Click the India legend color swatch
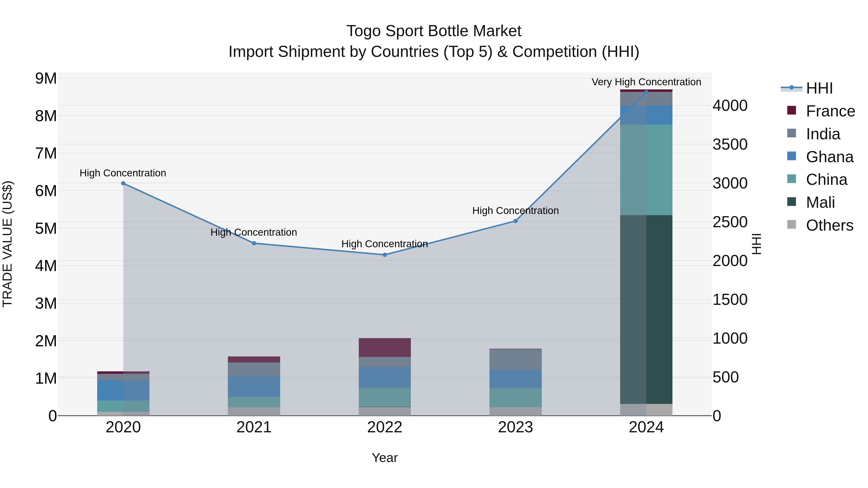 click(x=792, y=133)
